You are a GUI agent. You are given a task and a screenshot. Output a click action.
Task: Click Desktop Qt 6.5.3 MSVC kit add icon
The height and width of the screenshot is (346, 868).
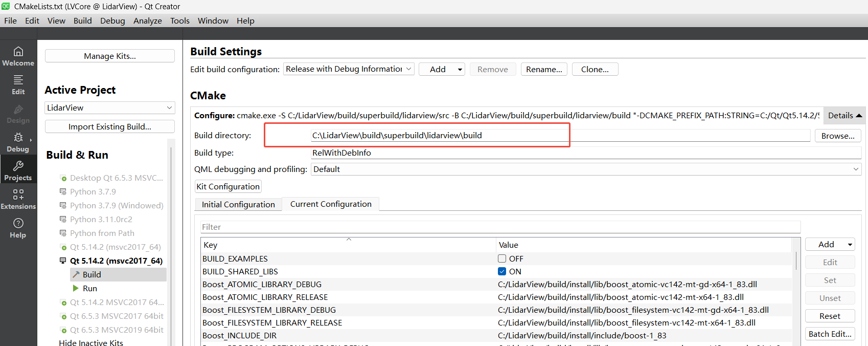[x=63, y=179]
